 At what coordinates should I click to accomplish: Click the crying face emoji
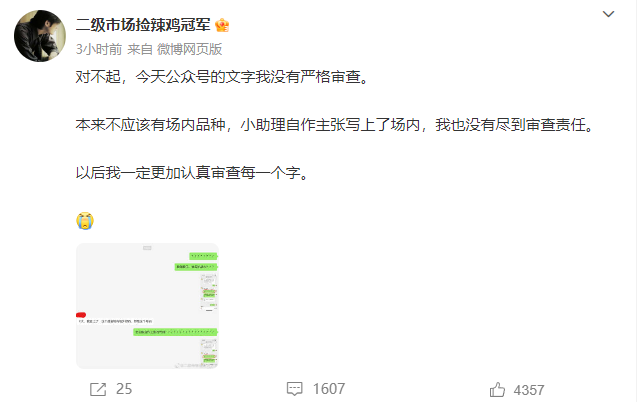pos(85,221)
